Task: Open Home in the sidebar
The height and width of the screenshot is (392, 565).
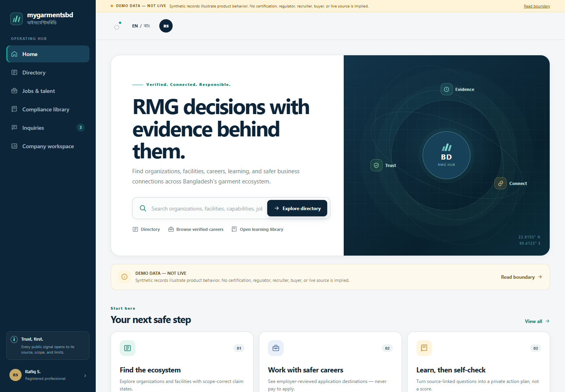Action: pos(48,54)
